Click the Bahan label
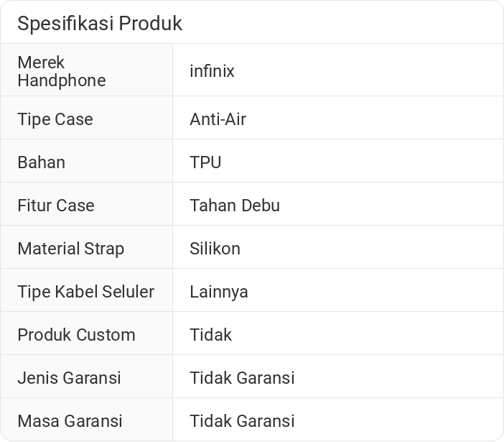This screenshot has height=442, width=504. 41,162
